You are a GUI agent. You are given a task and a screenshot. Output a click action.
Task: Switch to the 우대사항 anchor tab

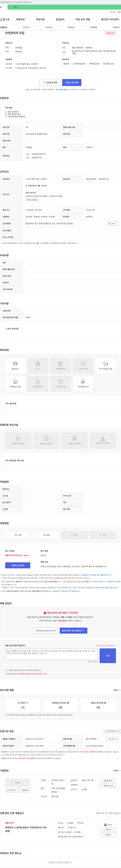point(49,27)
